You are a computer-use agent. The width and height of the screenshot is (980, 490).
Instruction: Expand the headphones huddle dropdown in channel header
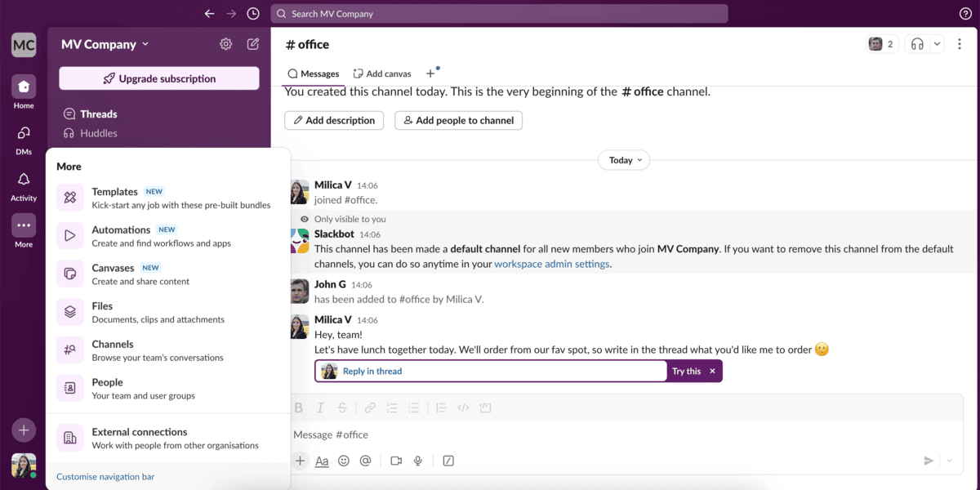[936, 43]
